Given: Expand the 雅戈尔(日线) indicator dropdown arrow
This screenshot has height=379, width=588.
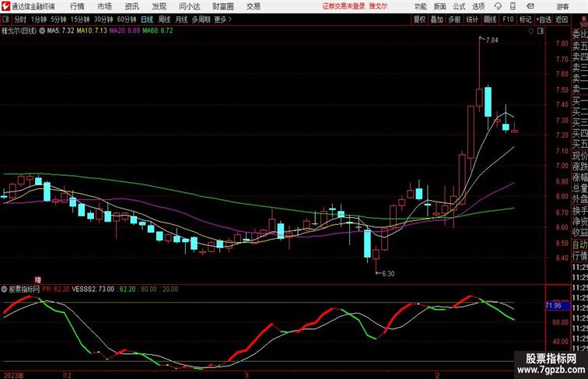Looking at the screenshot, I should pyautogui.click(x=42, y=31).
